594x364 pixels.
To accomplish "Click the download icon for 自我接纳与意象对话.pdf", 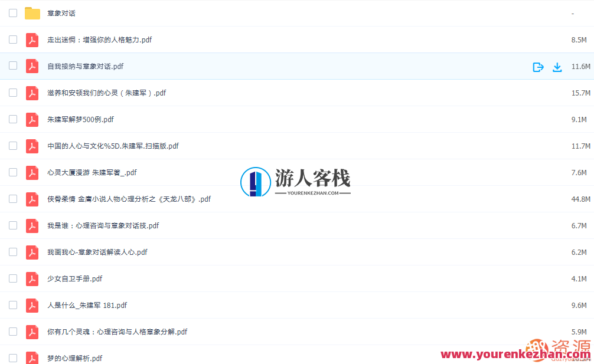I will (557, 67).
